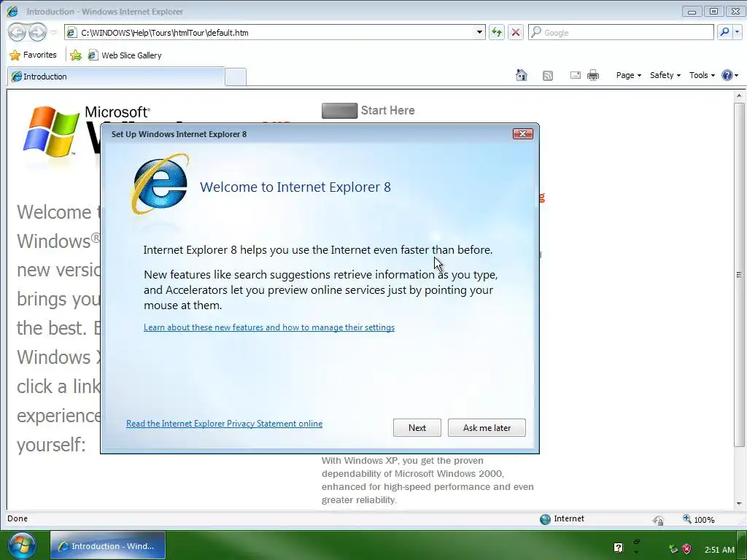Click the Windows XP flag logo on page
Screen dimensions: 747x560
coord(51,131)
